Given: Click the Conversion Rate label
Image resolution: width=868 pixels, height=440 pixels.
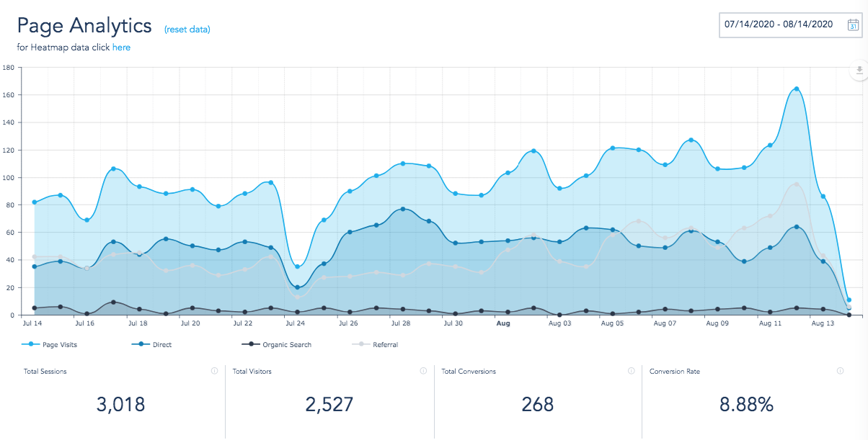Looking at the screenshot, I should pyautogui.click(x=675, y=372).
